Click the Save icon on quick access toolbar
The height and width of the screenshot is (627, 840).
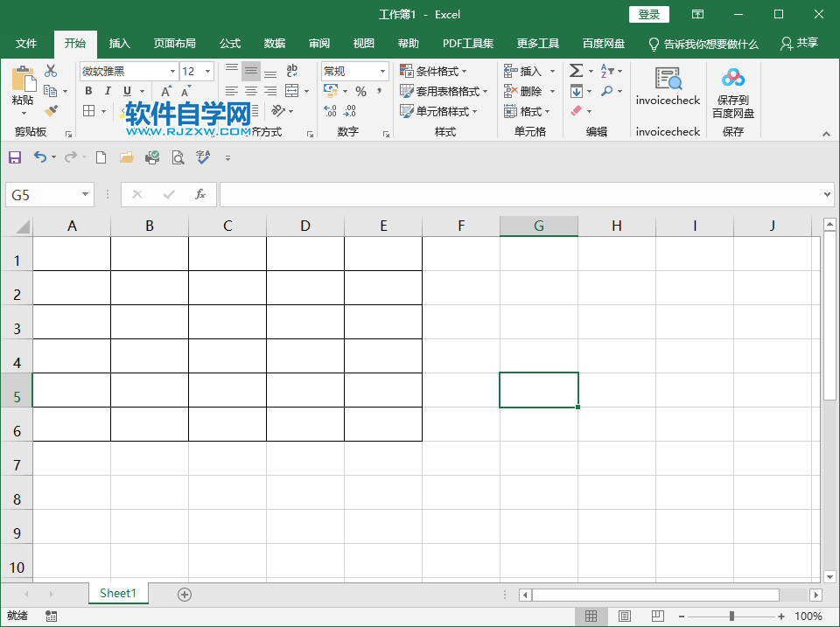pos(14,157)
